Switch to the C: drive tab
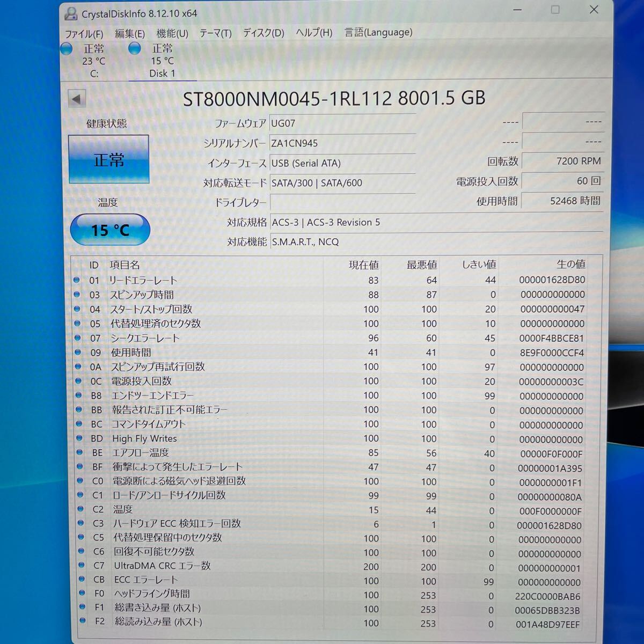644x644 pixels. pos(94,61)
